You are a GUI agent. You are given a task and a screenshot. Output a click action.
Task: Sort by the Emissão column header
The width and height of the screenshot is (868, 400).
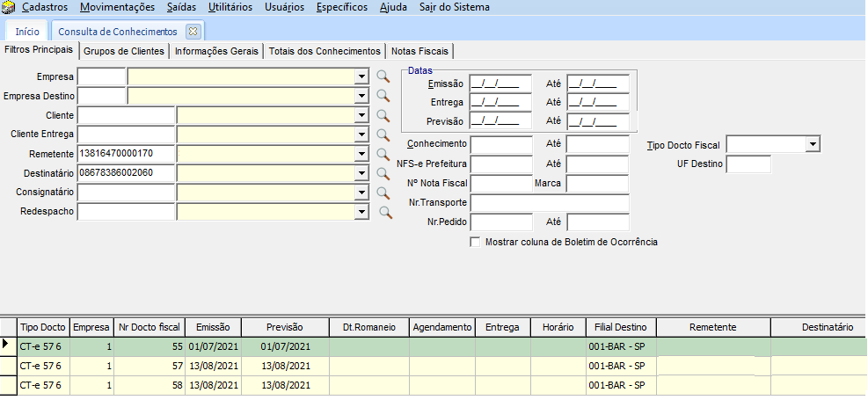tap(212, 327)
